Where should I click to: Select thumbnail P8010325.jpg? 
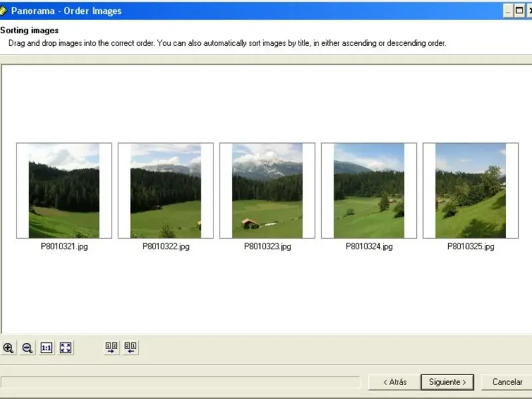(x=471, y=190)
